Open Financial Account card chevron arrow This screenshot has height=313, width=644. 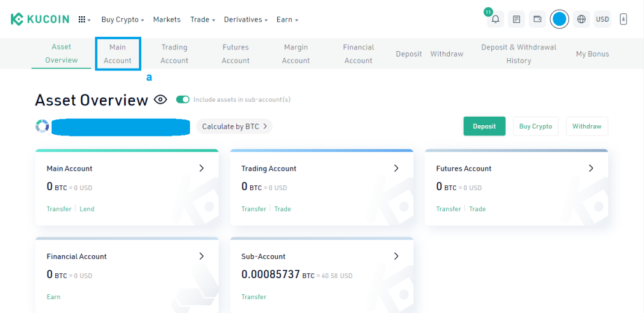201,256
